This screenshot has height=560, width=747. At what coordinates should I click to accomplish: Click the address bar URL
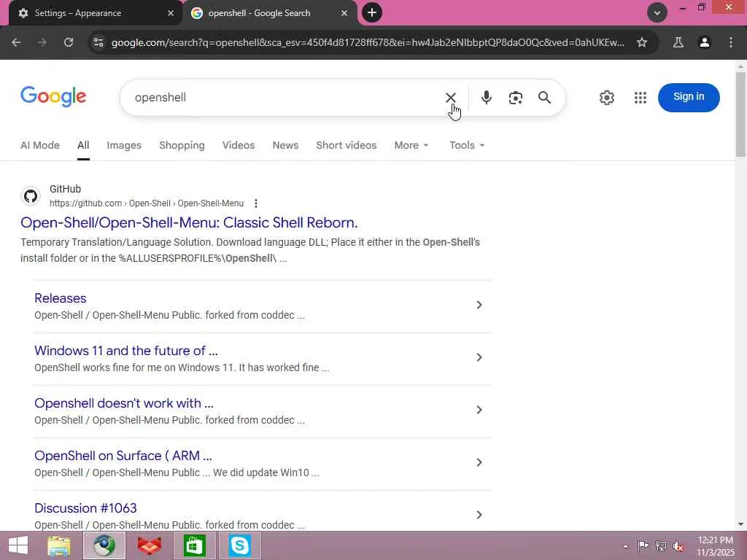tap(368, 42)
